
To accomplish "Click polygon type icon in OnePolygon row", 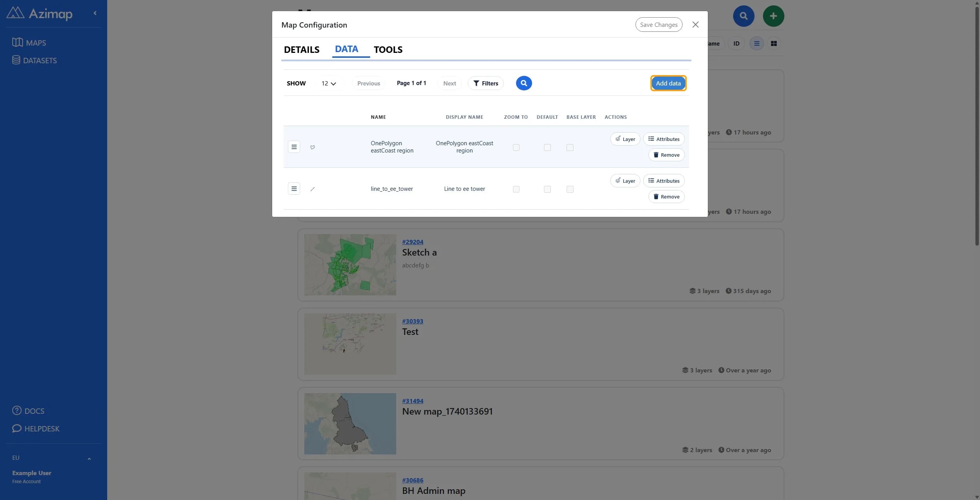I will [312, 147].
